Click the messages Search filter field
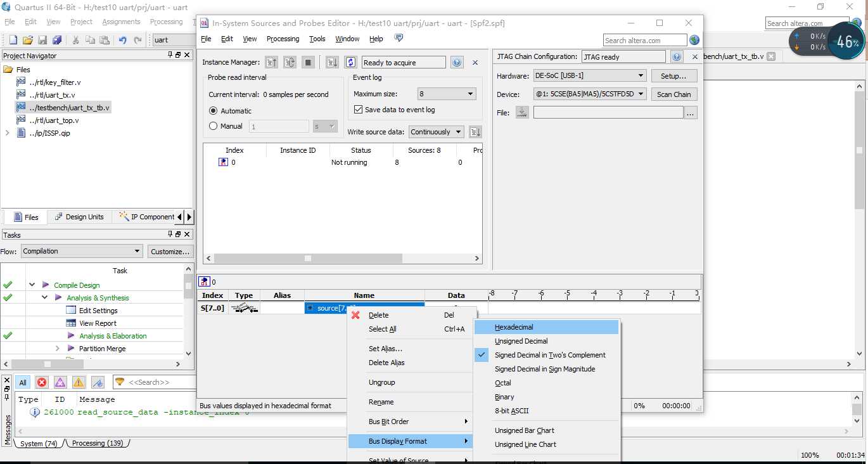The height and width of the screenshot is (464, 868). [155, 382]
